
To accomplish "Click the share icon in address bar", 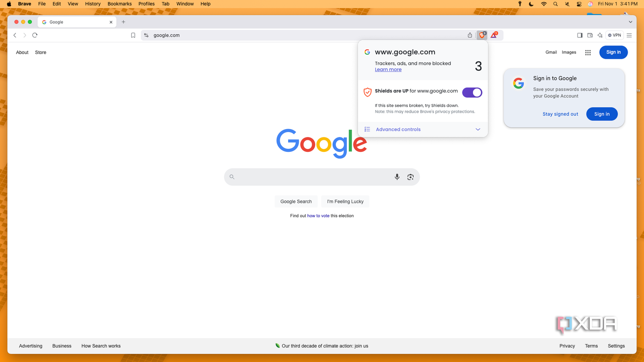I will coord(470,35).
